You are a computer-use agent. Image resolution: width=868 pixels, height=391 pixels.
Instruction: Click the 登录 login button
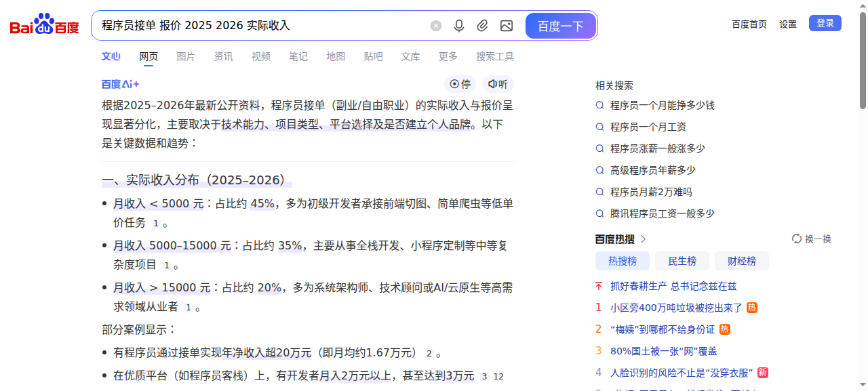[x=825, y=23]
